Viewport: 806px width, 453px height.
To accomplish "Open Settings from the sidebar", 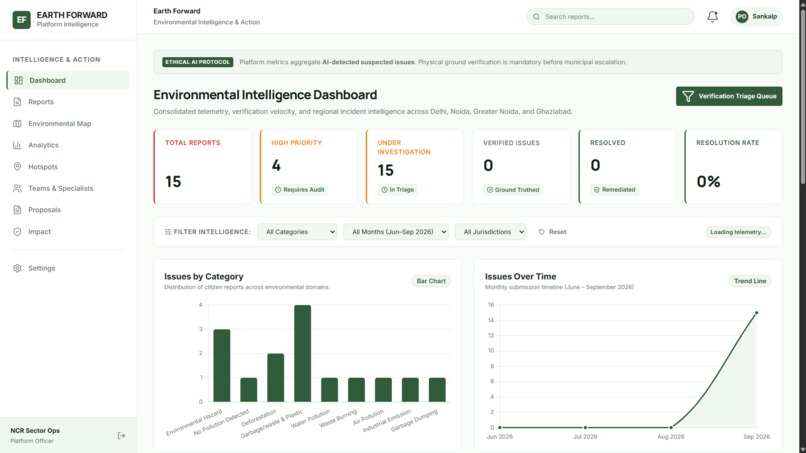I will 68,268.
